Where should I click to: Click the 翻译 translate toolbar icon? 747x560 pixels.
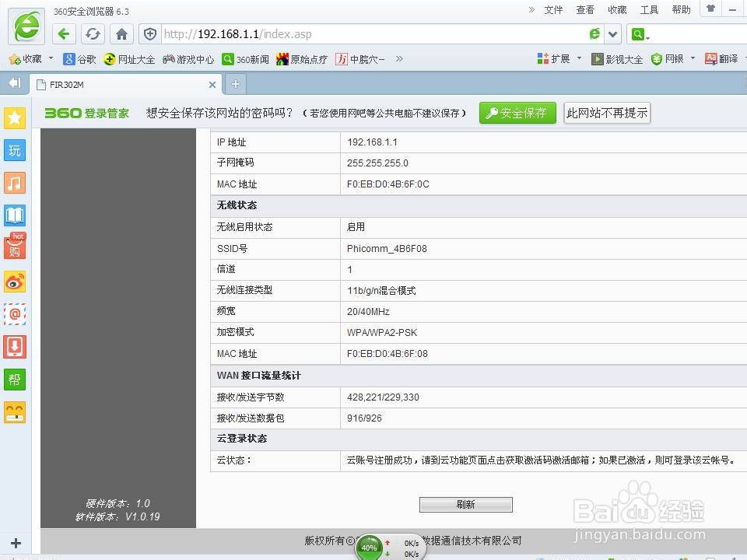point(722,58)
